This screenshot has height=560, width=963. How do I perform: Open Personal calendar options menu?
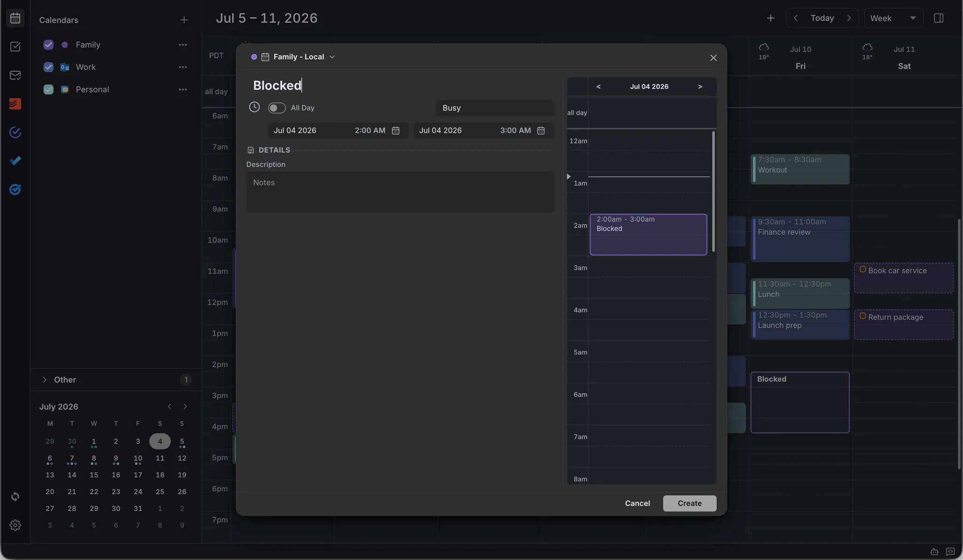[182, 89]
